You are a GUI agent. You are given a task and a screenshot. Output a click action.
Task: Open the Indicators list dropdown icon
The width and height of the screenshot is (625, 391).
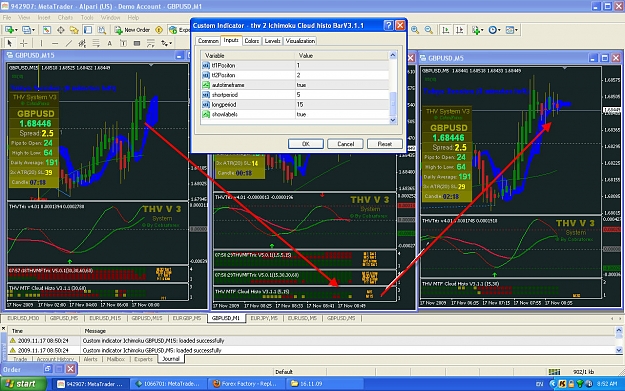pyautogui.click(x=477, y=30)
